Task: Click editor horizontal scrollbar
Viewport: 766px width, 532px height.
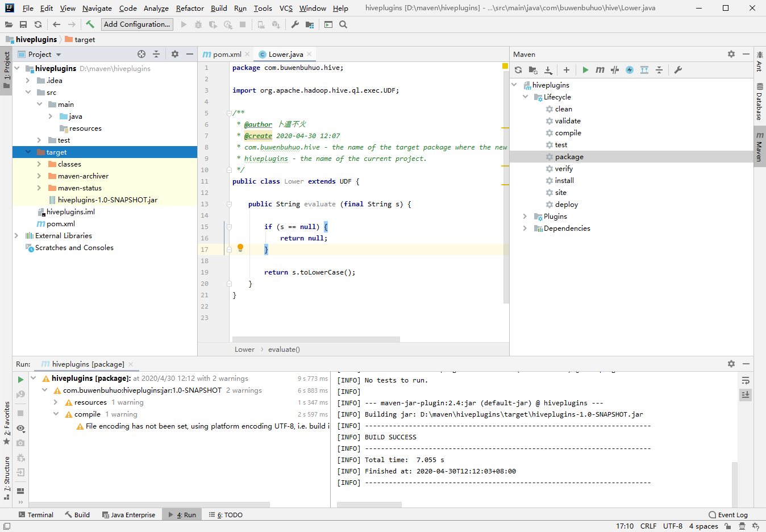Action: tap(315, 339)
